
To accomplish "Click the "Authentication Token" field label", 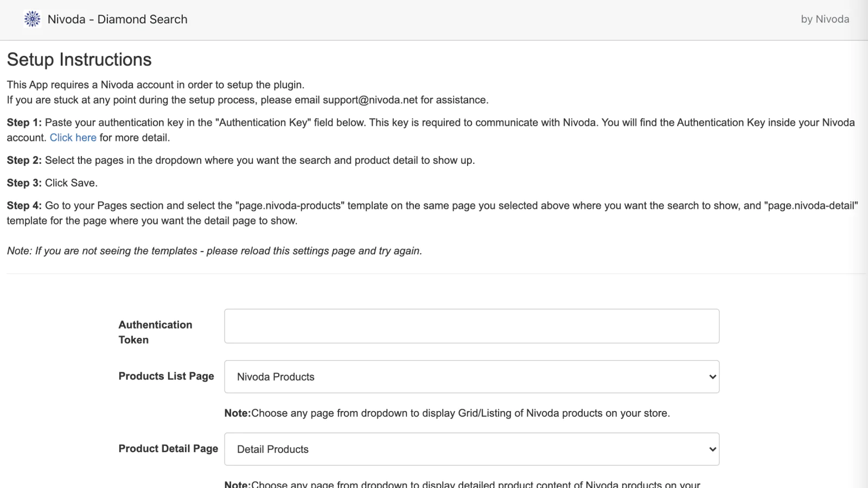I will (x=155, y=332).
